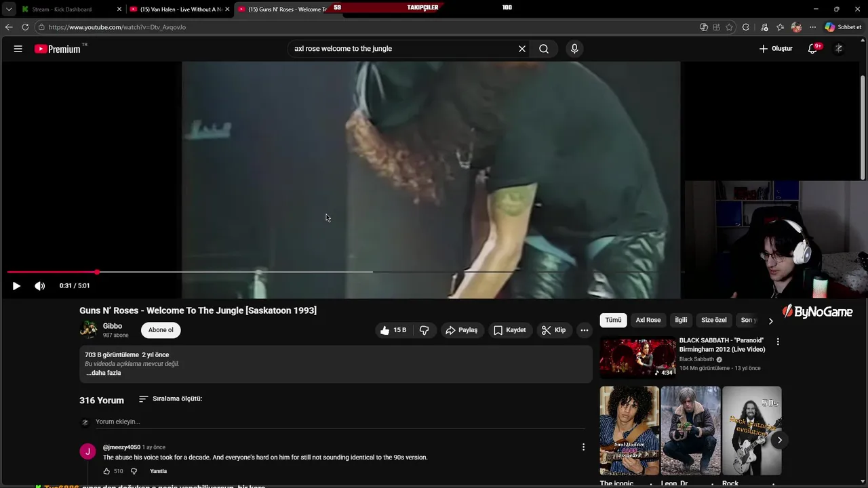Open browser tab list dropdown arrow
Screen dimensions: 868x488
pyautogui.click(x=8, y=9)
